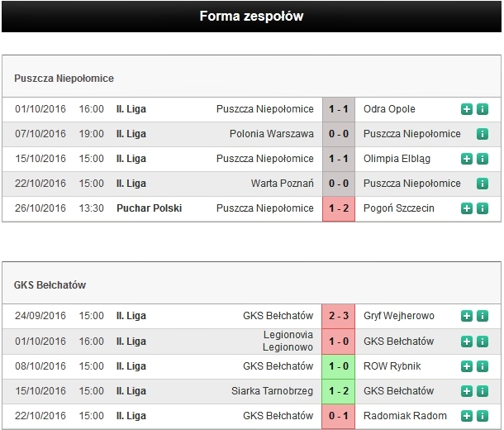Expand ROW Rybnik match details
This screenshot has width=504, height=430.
pos(466,366)
